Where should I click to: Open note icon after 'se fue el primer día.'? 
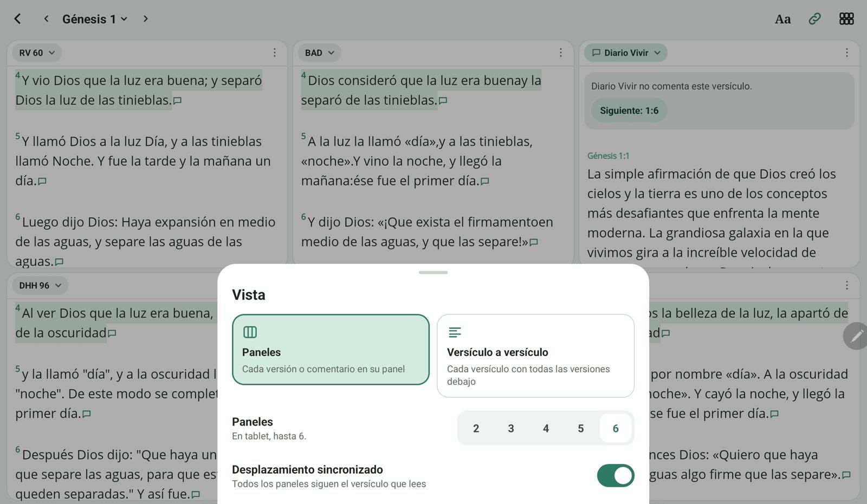coord(774,414)
